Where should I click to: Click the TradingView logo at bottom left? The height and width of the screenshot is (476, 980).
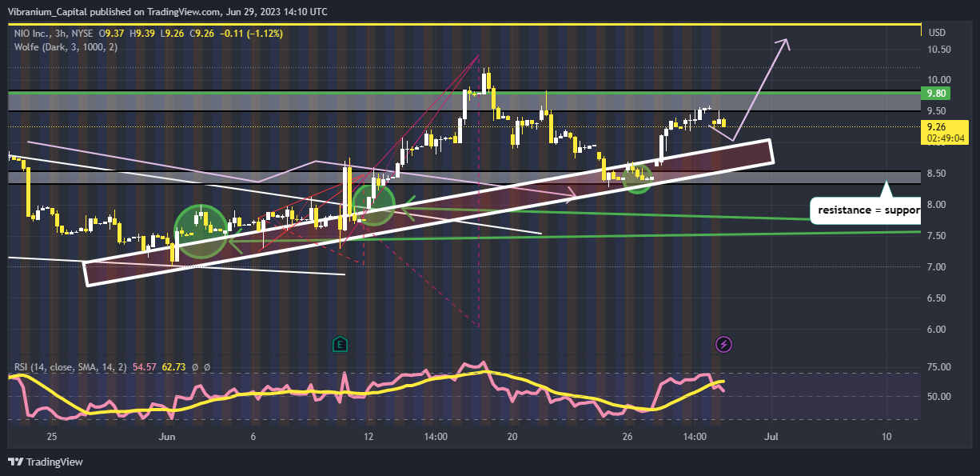pos(46,462)
